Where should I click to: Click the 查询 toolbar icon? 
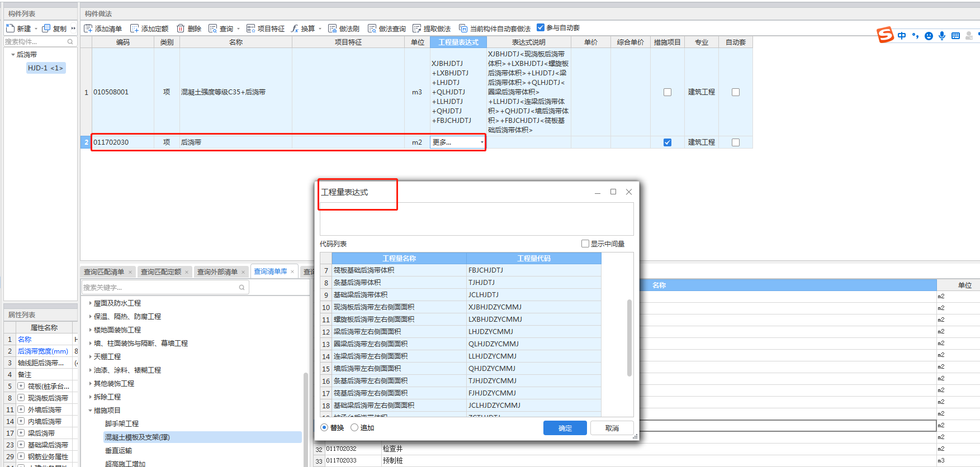(212, 28)
